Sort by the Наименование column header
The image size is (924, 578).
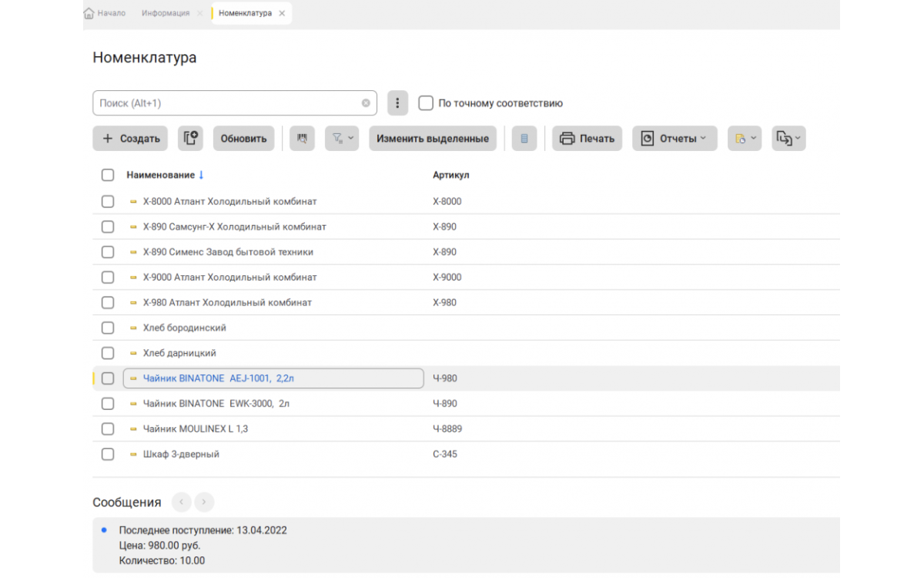(x=160, y=175)
